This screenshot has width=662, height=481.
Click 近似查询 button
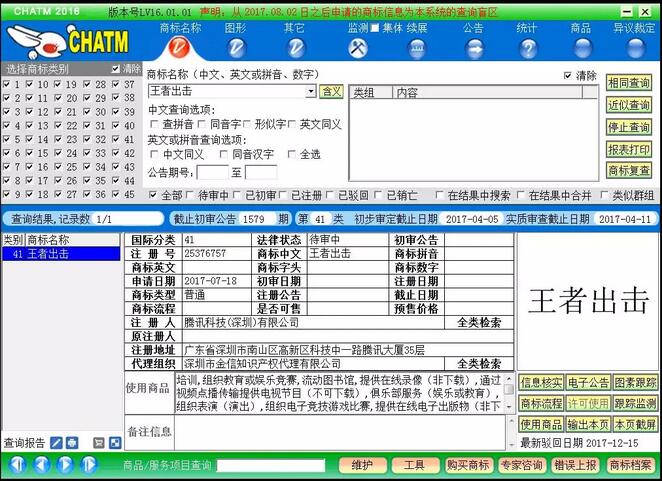[x=629, y=104]
